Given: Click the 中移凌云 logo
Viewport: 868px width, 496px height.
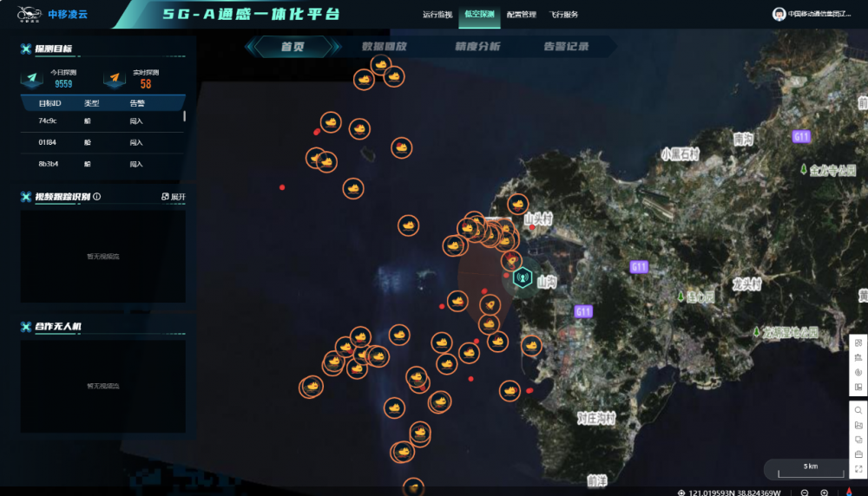Looking at the screenshot, I should pos(52,14).
